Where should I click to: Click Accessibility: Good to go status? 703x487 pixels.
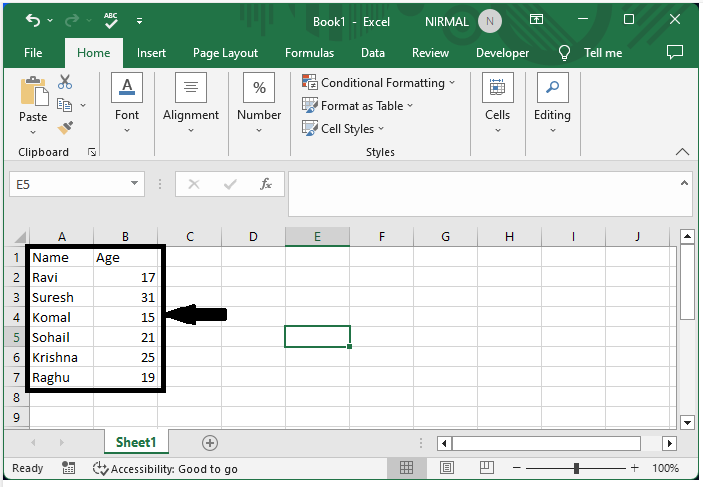[x=165, y=468]
